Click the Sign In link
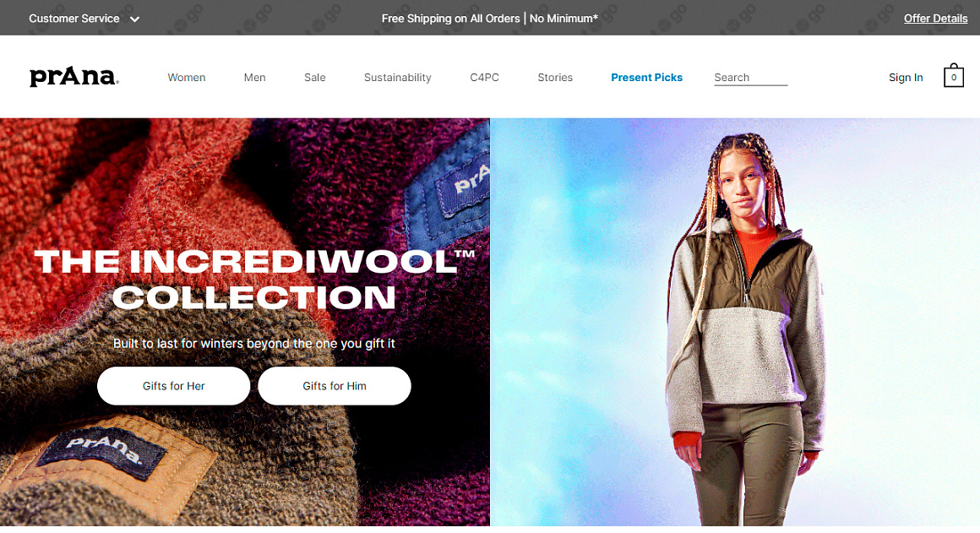This screenshot has width=980, height=533. pyautogui.click(x=906, y=78)
